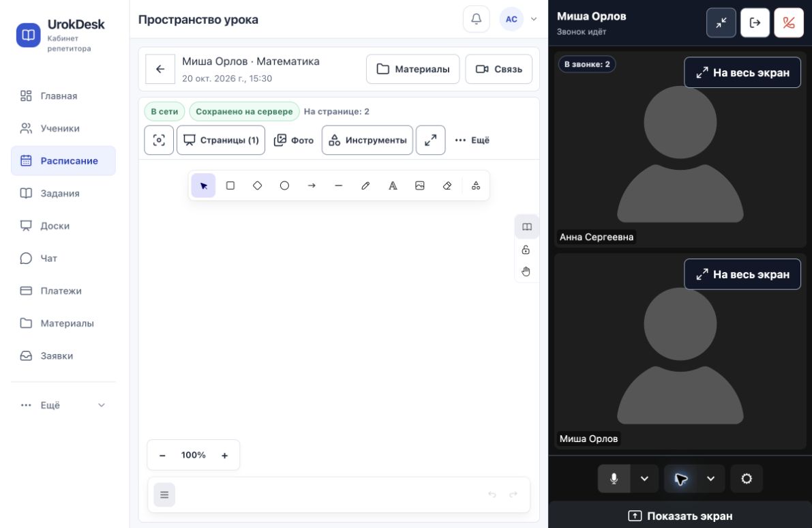Image resolution: width=812 pixels, height=528 pixels.
Task: Click Показать экран
Action: 680,516
